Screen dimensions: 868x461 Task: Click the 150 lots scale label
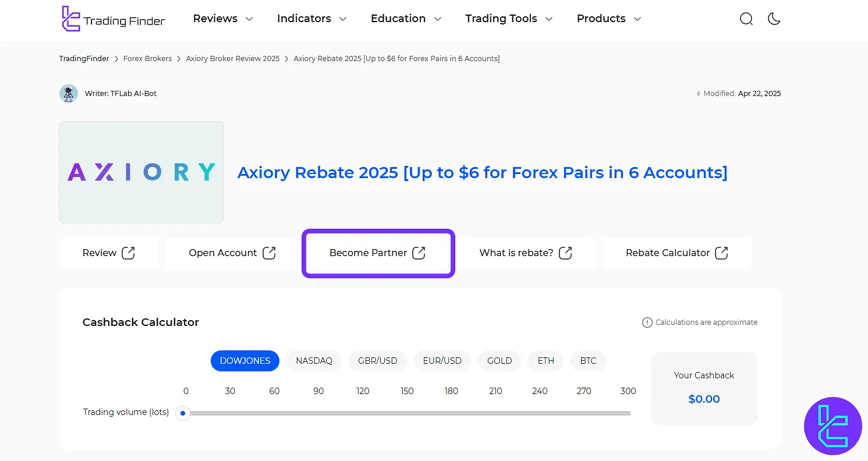407,391
